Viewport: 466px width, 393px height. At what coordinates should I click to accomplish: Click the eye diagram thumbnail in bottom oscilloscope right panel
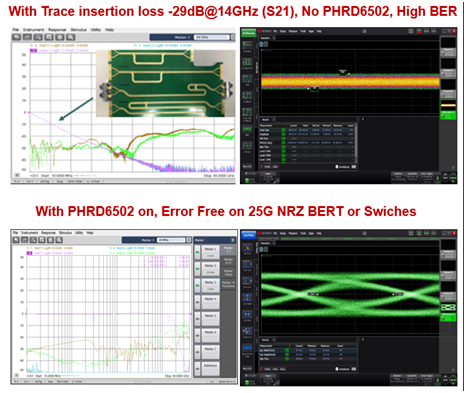[x=448, y=307]
